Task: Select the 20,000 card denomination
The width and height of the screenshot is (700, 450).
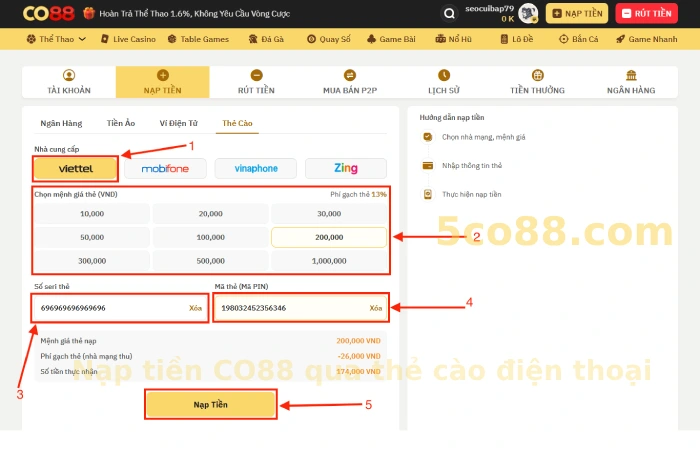Action: pos(211,214)
